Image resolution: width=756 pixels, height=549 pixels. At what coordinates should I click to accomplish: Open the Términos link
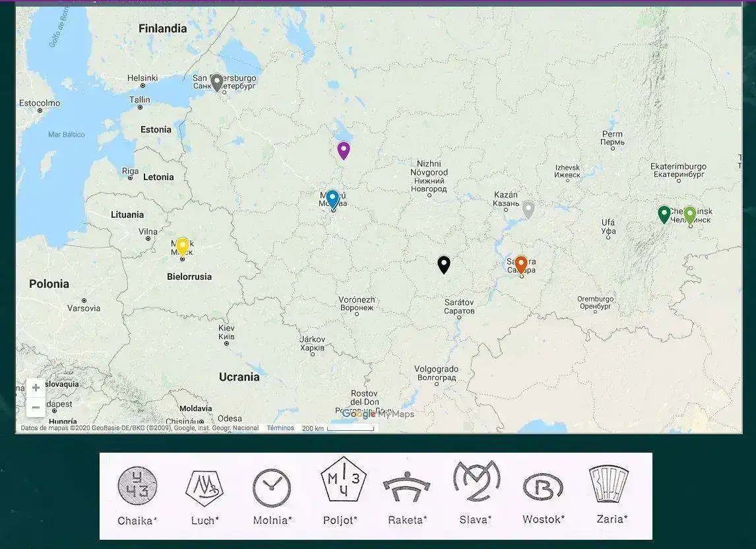(x=280, y=428)
